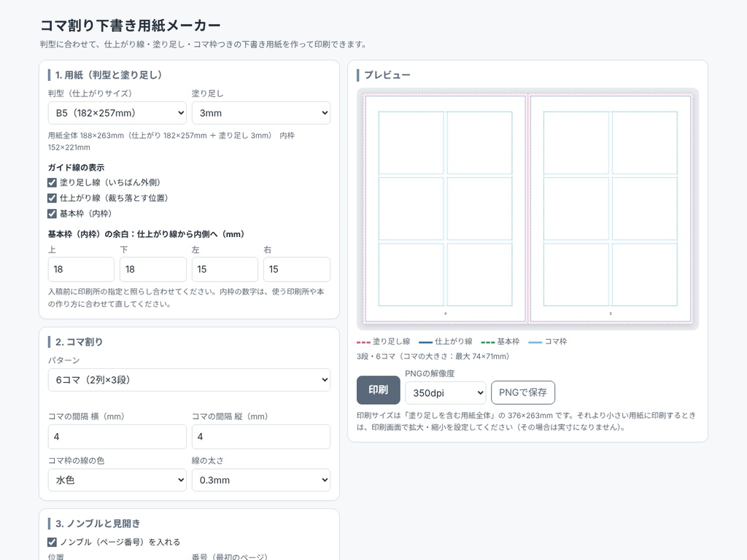This screenshot has height=560, width=747.
Task: Click the 3. ノンブルと見開き section heading
Action: click(98, 524)
